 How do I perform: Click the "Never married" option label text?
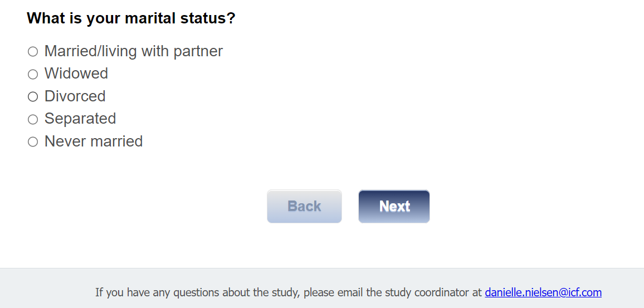click(x=94, y=141)
